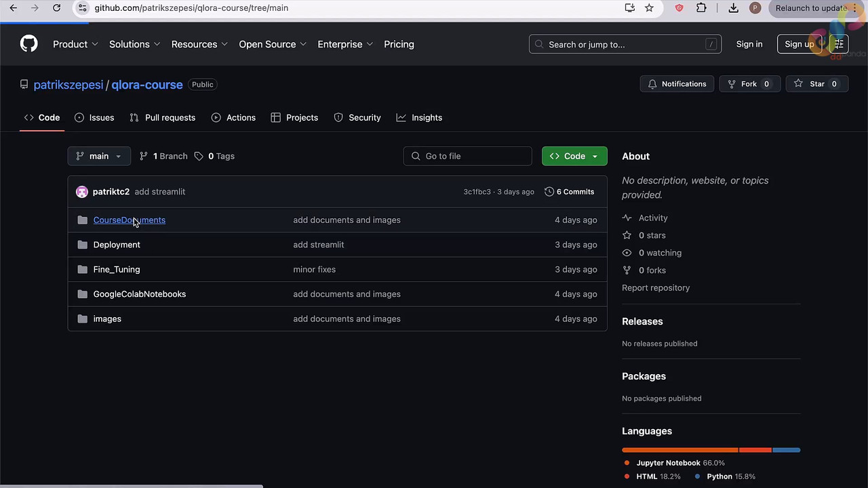Viewport: 868px width, 488px height.
Task: Click the language breakdown color bar
Action: pos(711,450)
